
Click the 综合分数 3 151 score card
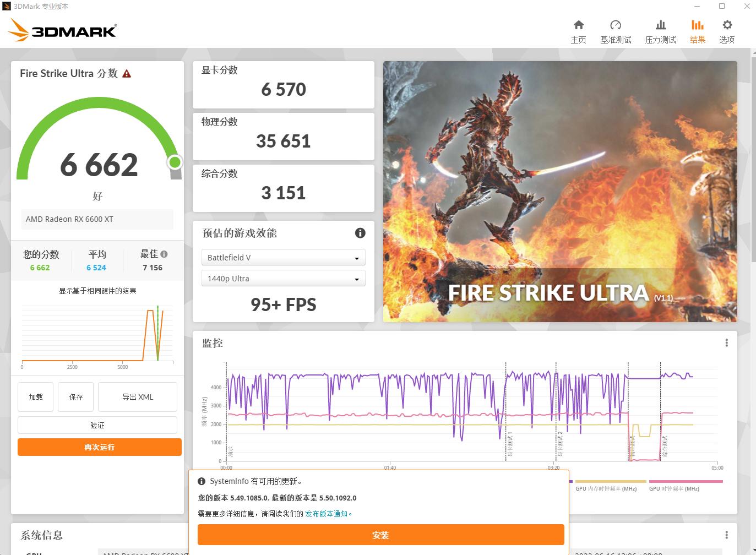(x=284, y=188)
